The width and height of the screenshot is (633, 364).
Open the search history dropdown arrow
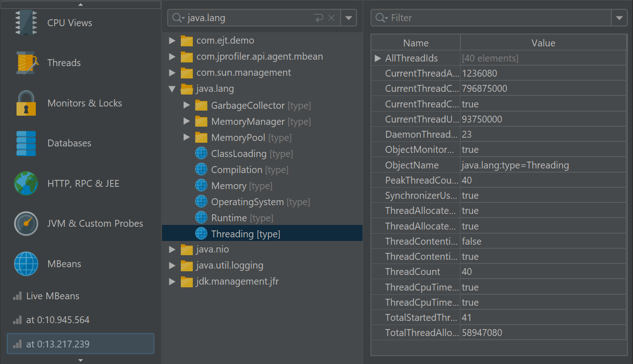pyautogui.click(x=348, y=18)
